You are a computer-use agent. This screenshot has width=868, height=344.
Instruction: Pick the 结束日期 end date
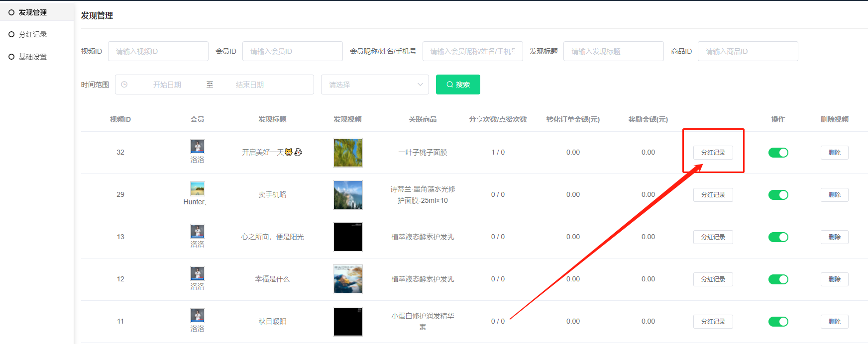(250, 85)
